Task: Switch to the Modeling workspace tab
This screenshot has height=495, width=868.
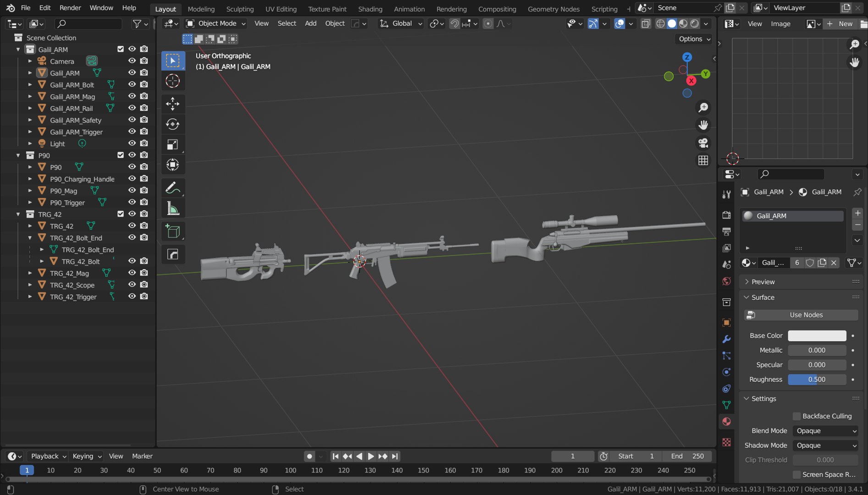Action: (x=201, y=9)
